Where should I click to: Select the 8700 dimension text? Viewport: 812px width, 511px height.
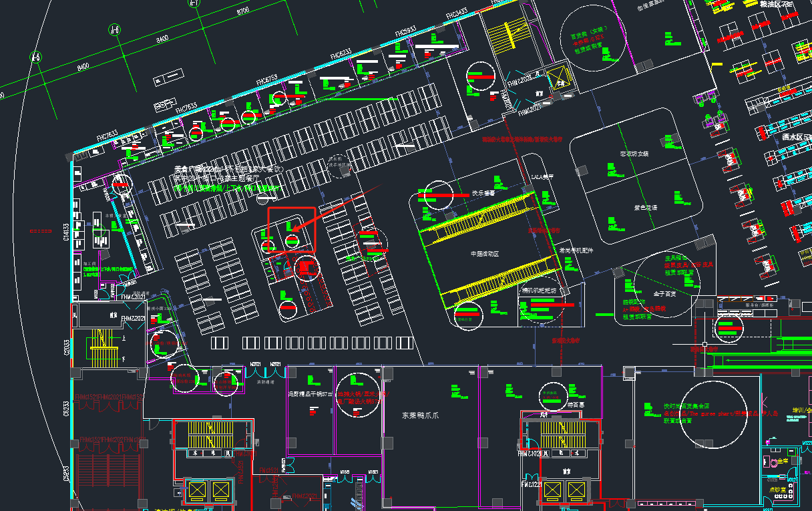point(242,10)
